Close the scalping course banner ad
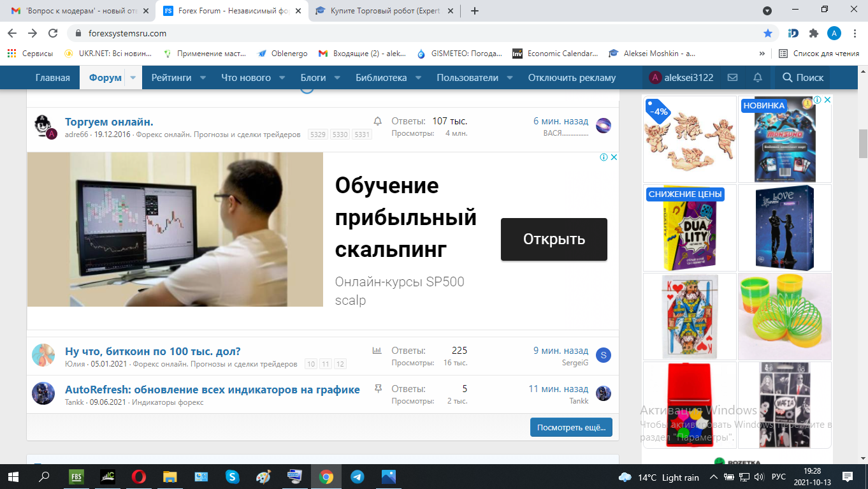This screenshot has width=868, height=489. (614, 157)
